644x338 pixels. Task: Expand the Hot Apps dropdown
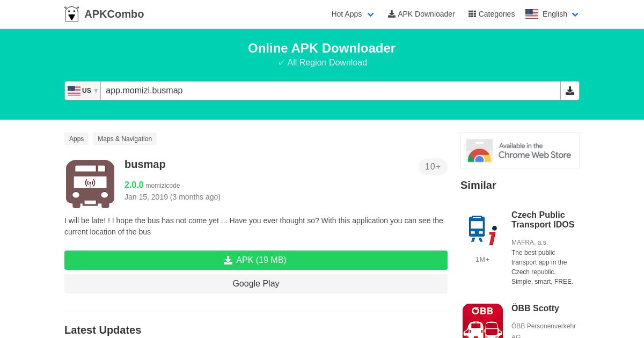(353, 14)
